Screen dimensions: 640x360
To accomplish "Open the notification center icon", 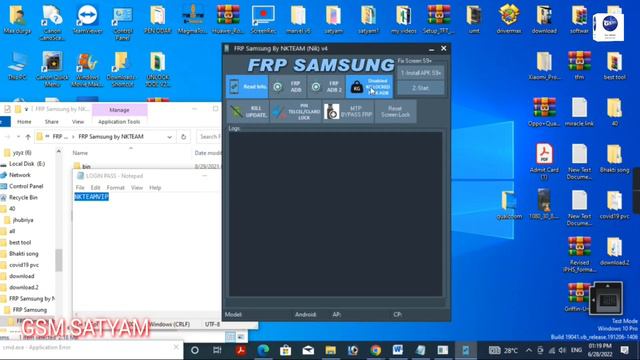I will coord(624,350).
